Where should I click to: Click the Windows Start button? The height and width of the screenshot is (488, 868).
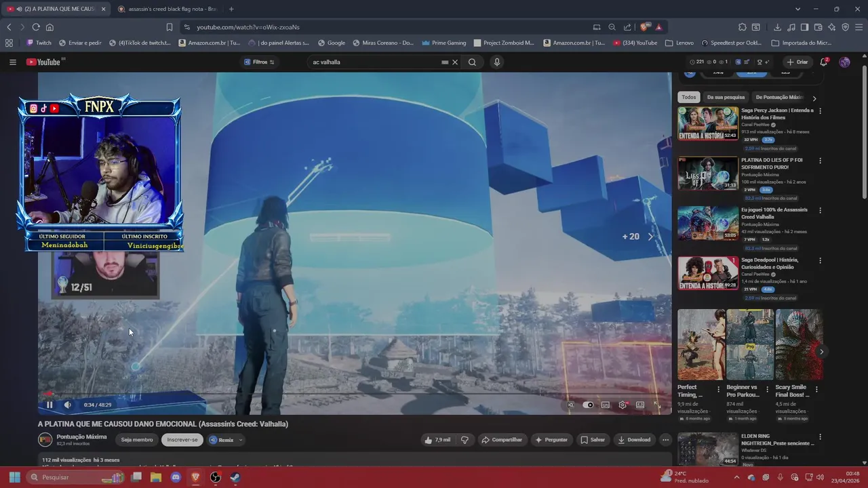pyautogui.click(x=14, y=477)
